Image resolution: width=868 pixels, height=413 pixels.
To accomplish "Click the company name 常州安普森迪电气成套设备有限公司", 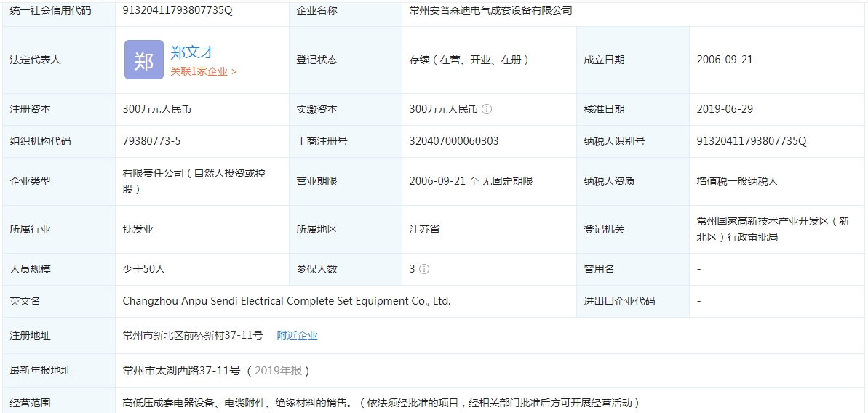I will pyautogui.click(x=490, y=10).
